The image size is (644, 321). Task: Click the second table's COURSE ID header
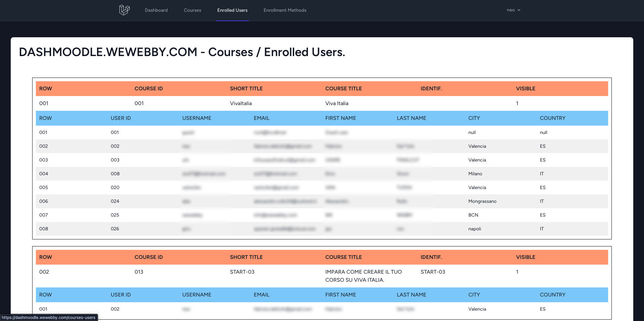(149, 257)
